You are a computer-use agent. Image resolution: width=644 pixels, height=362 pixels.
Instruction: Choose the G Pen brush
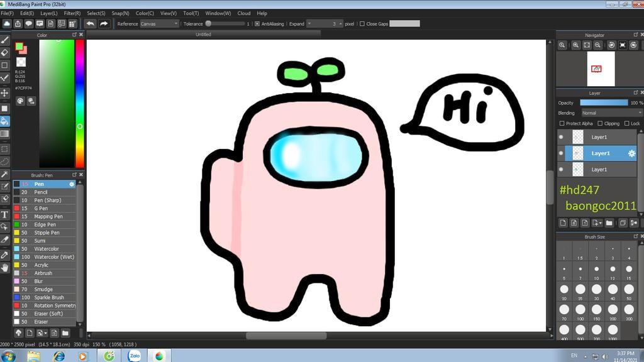[x=45, y=209]
